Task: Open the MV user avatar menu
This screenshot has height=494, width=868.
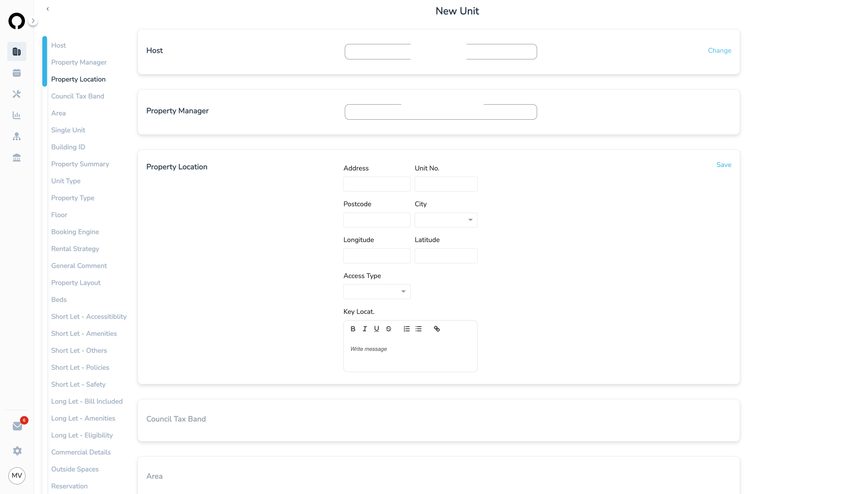Action: point(17,476)
